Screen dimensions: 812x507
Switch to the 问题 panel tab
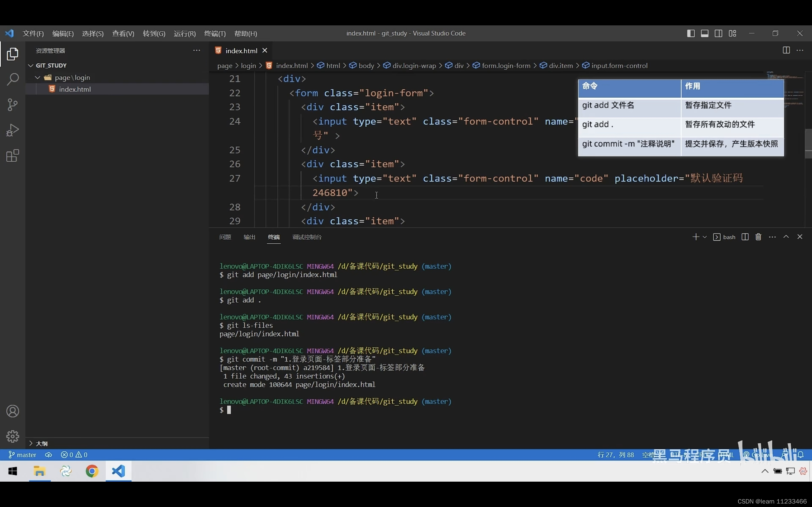(x=225, y=237)
